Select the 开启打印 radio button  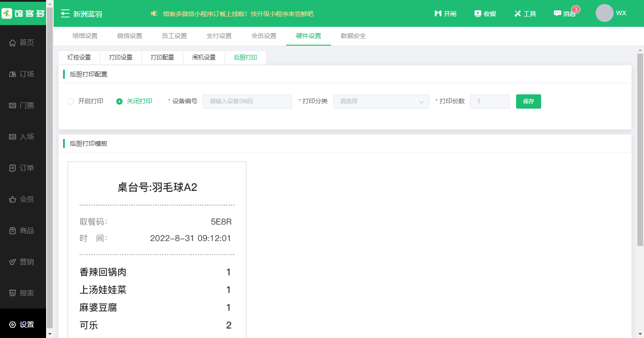(71, 101)
